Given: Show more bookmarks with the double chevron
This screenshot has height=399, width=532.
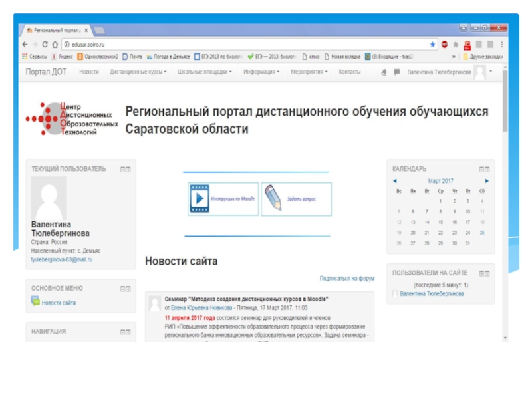Looking at the screenshot, I should [454, 57].
